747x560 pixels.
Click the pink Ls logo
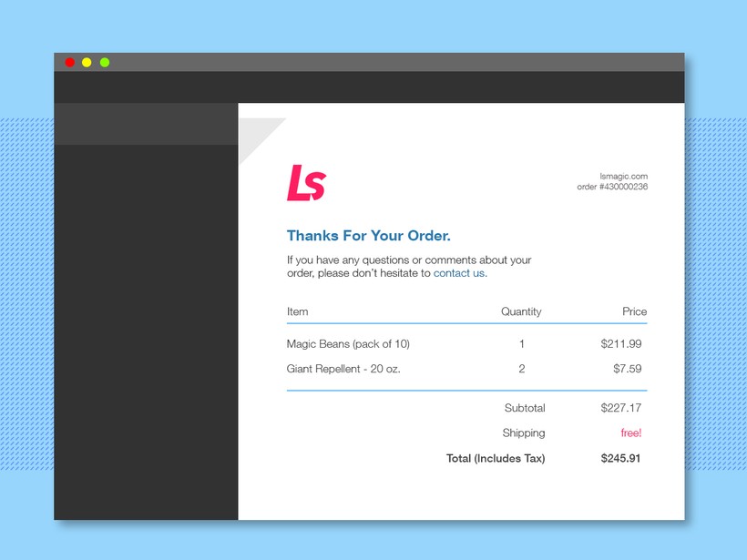[x=306, y=183]
